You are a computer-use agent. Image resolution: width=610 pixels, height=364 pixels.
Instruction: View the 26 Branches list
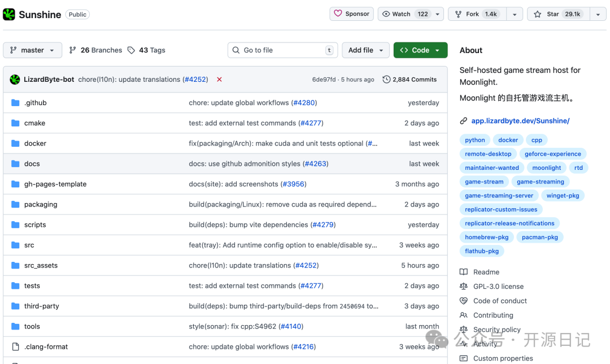pos(95,50)
